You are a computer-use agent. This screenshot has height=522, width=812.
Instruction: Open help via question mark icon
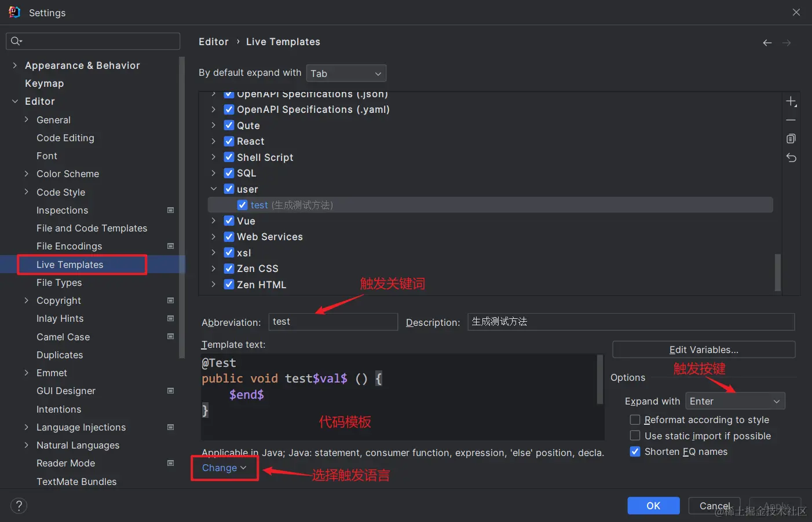click(19, 506)
